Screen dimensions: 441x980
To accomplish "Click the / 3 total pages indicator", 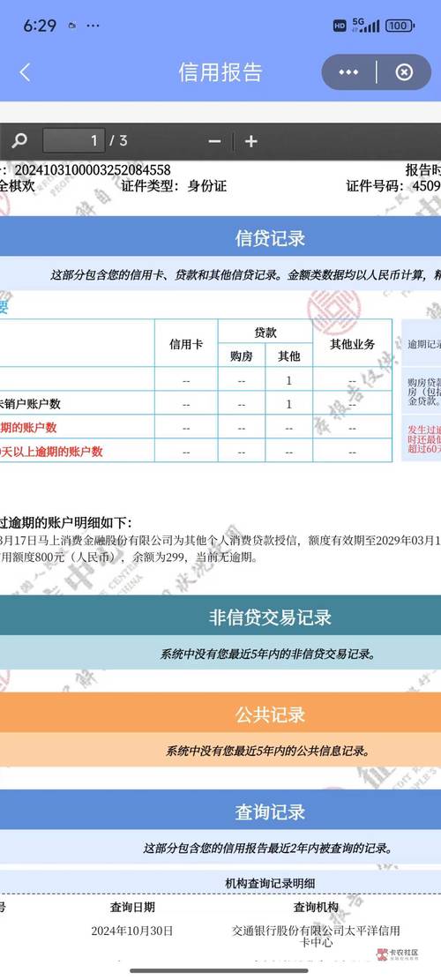I will [x=119, y=140].
